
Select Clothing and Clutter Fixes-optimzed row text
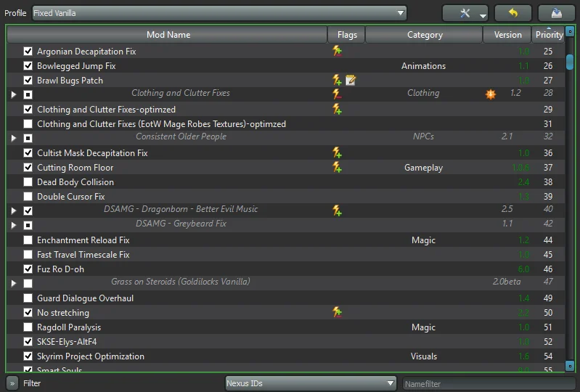[106, 110]
